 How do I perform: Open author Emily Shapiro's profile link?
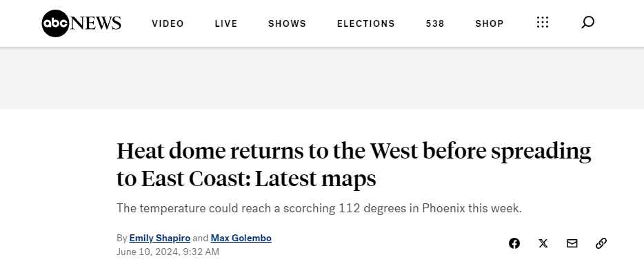160,238
